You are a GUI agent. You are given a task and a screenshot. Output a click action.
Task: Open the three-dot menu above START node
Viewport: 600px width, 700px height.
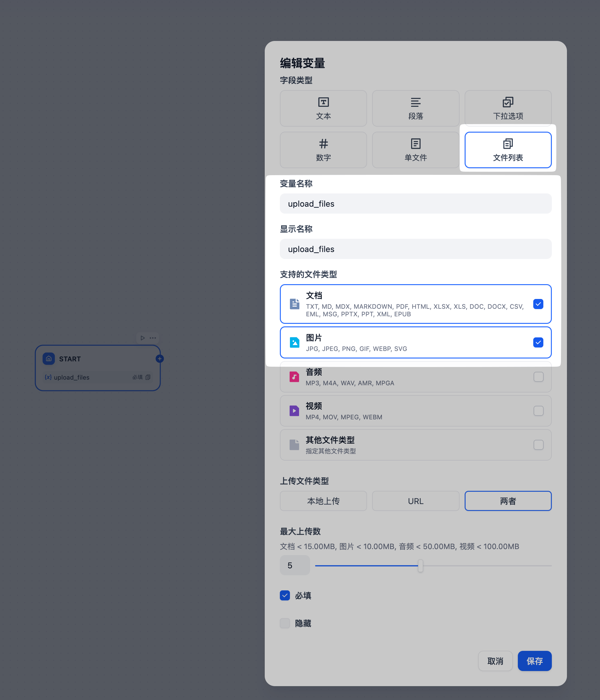point(153,338)
